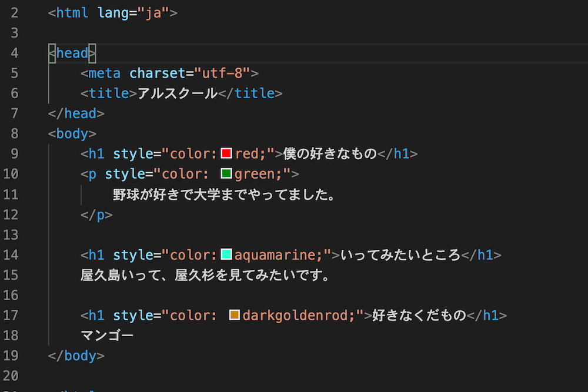Click the "ja" string value
Screen dimensions: 588x392
click(x=153, y=13)
